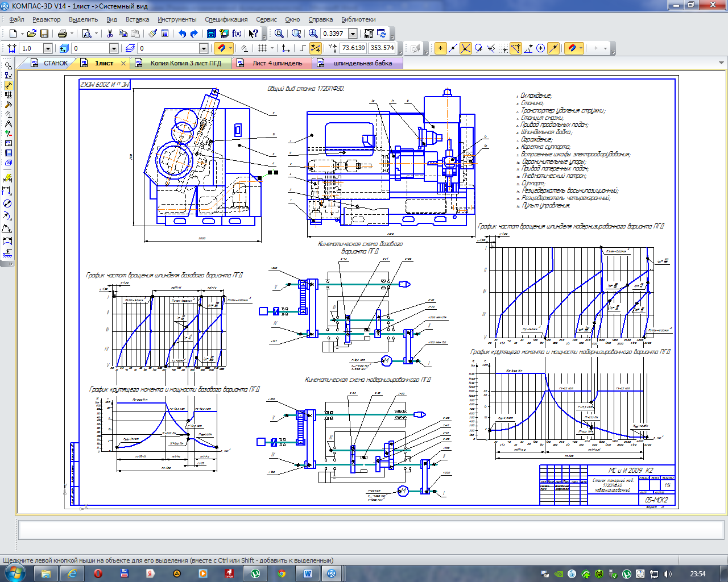Click the context help arrow-question icon
Viewport: 728px width, 582px height.
pyautogui.click(x=254, y=34)
